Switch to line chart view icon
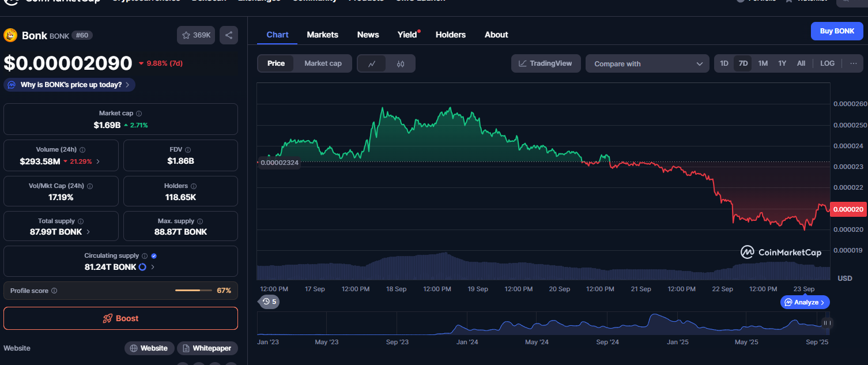The width and height of the screenshot is (868, 365). click(372, 63)
